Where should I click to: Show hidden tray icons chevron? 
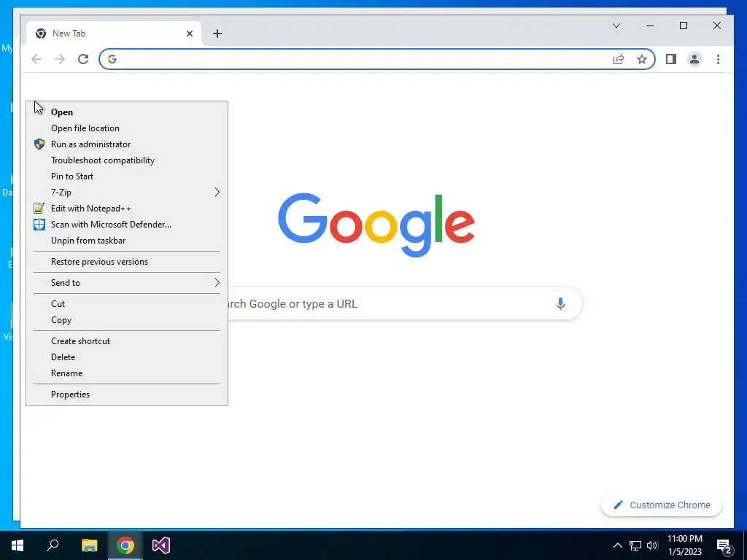click(x=617, y=545)
